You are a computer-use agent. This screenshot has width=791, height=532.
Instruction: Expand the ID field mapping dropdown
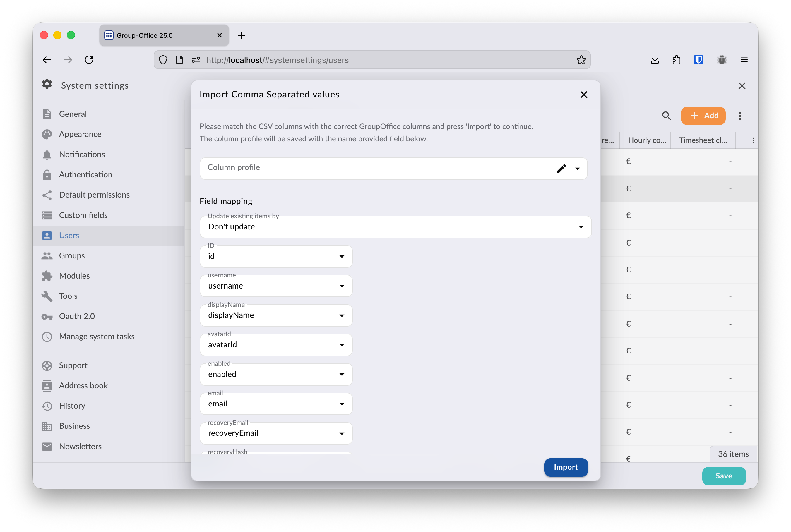[x=342, y=257]
